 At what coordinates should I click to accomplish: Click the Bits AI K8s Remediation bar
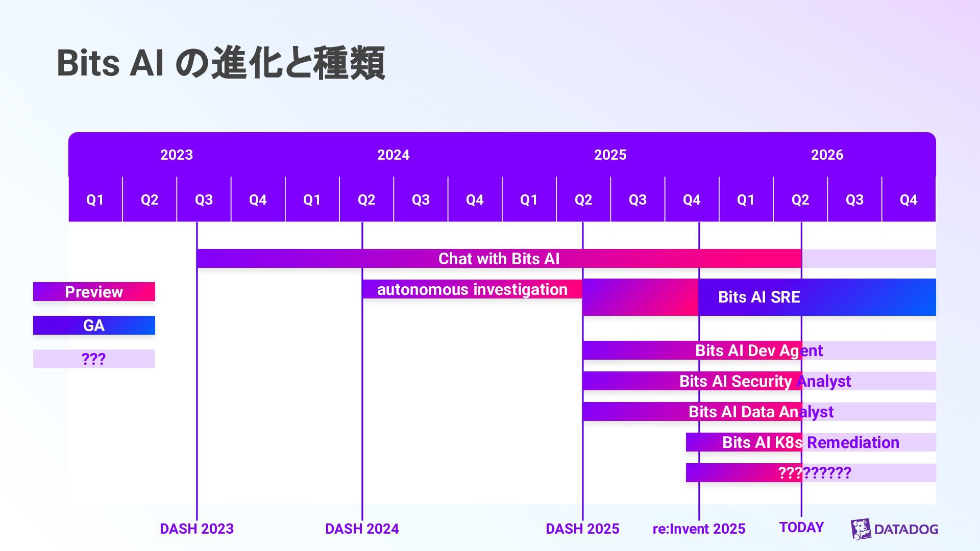click(x=811, y=442)
